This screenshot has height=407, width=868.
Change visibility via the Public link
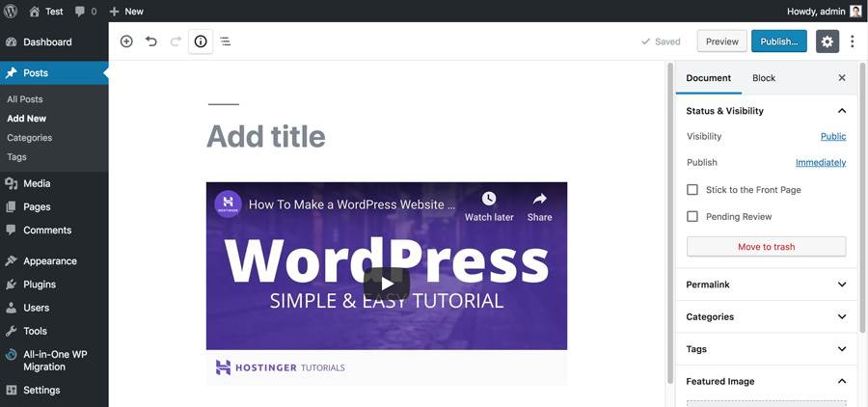833,136
